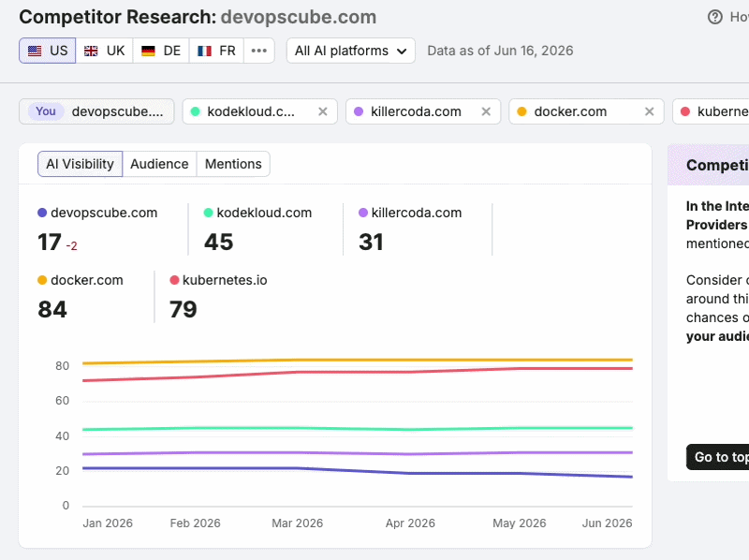Click the US flag icon

pos(35,51)
